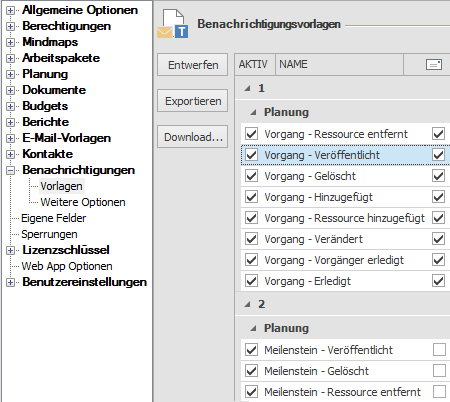Toggle mail checkbox for Vorgang - Erledigt
The height and width of the screenshot is (402, 450).
tap(439, 281)
